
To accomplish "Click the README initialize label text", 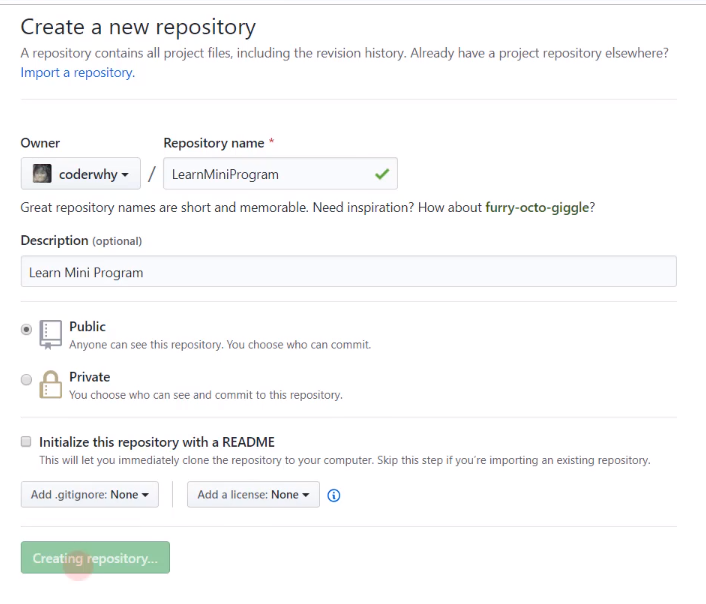I will click(x=156, y=442).
